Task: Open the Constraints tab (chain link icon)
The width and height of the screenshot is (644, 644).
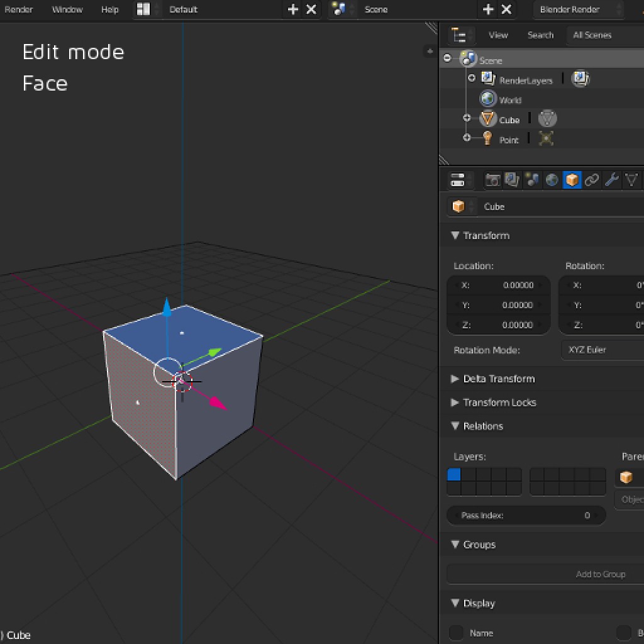Action: (591, 180)
